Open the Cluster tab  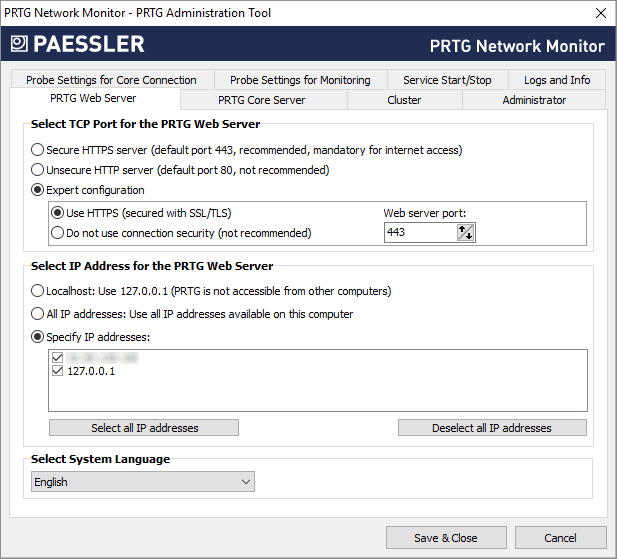click(404, 100)
